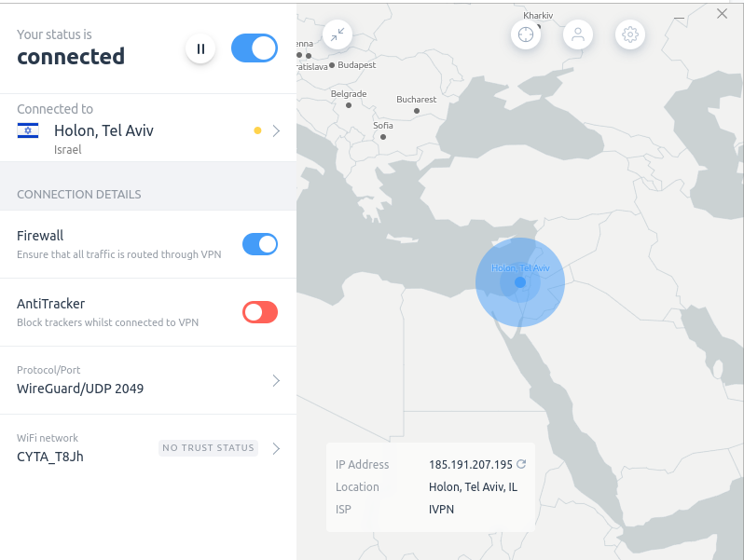Image resolution: width=744 pixels, height=560 pixels.
Task: Open Protocol/Port settings chevron
Action: tap(276, 380)
